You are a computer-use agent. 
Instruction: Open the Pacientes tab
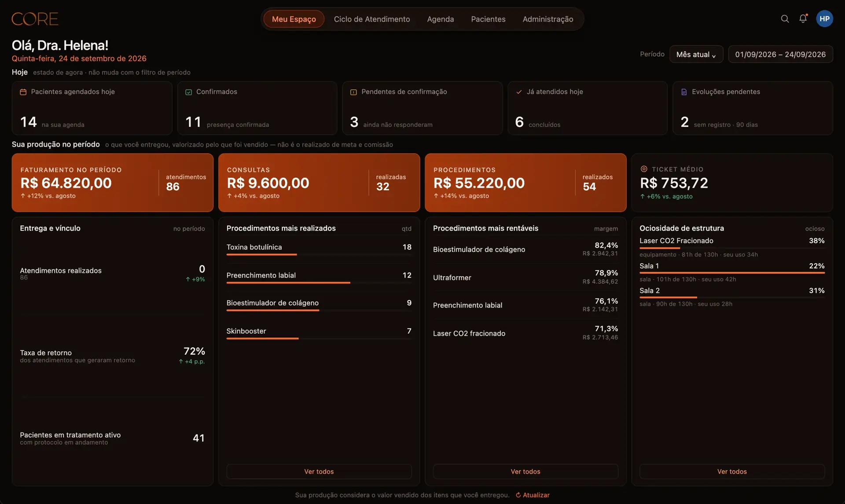(488, 19)
